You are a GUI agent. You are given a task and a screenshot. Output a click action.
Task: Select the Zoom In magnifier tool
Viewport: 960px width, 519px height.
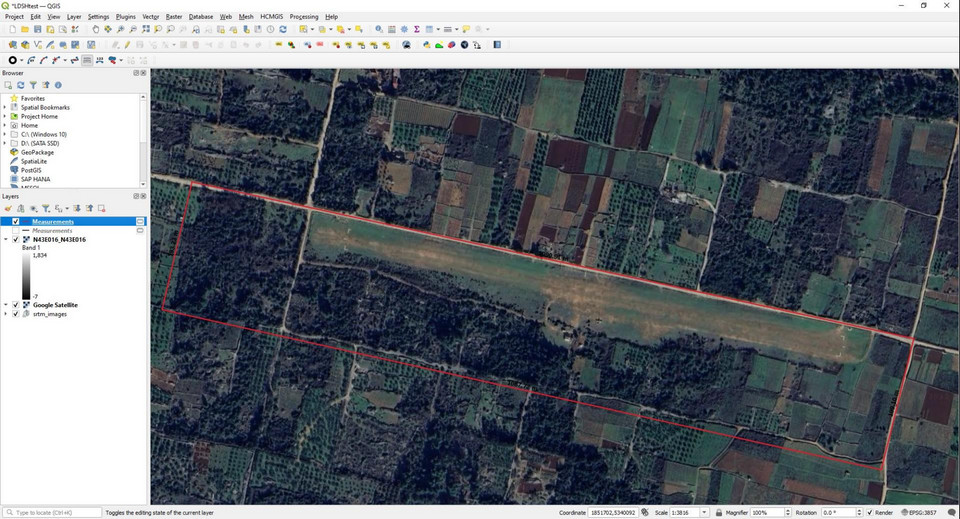point(121,29)
